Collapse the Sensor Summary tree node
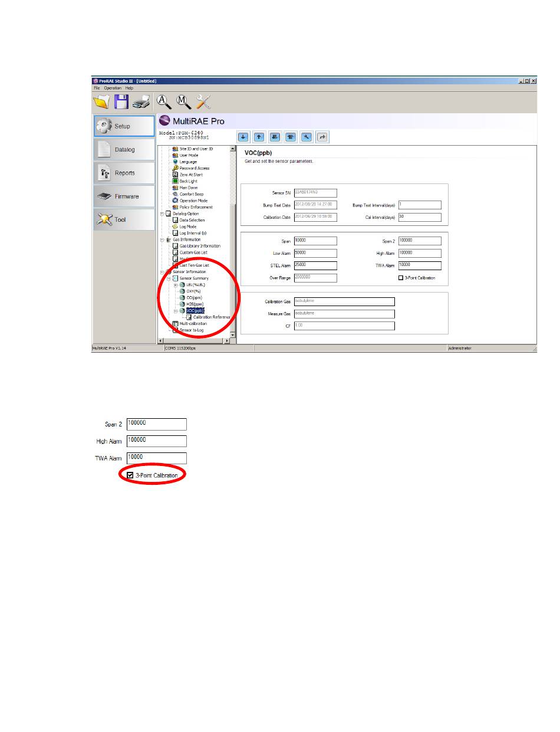Screen dimensions: 560x732 click(169, 278)
